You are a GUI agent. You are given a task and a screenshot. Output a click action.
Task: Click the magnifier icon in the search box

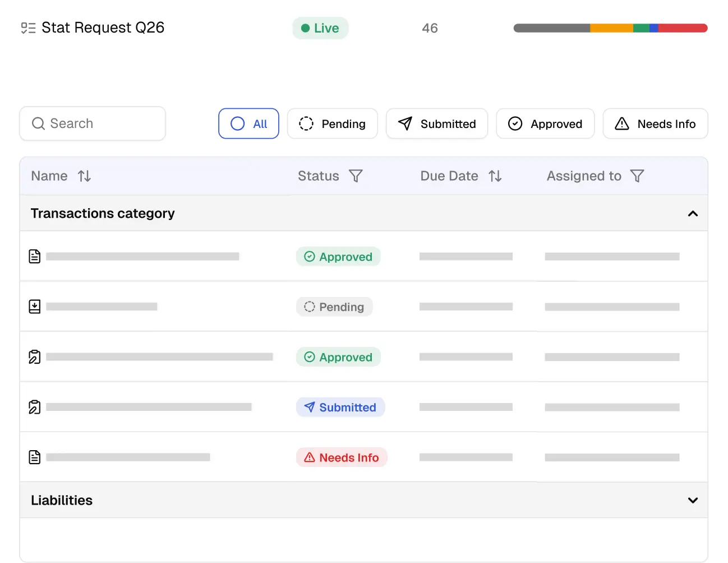pos(38,123)
